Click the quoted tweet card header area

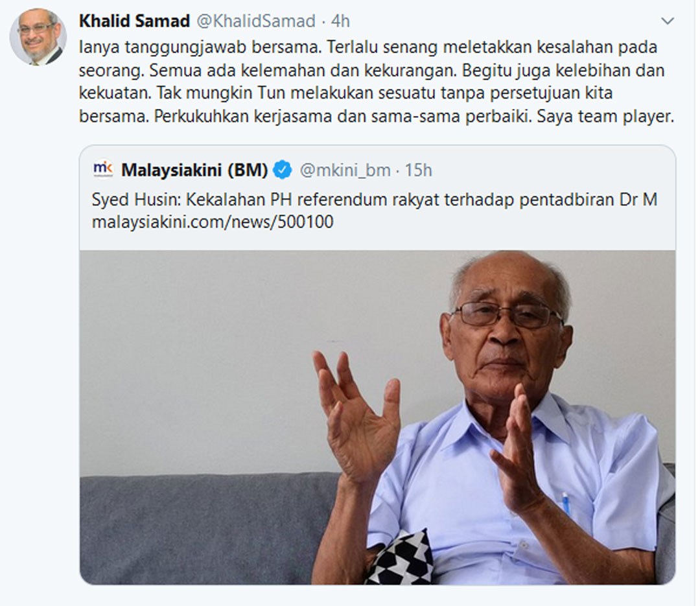(377, 170)
